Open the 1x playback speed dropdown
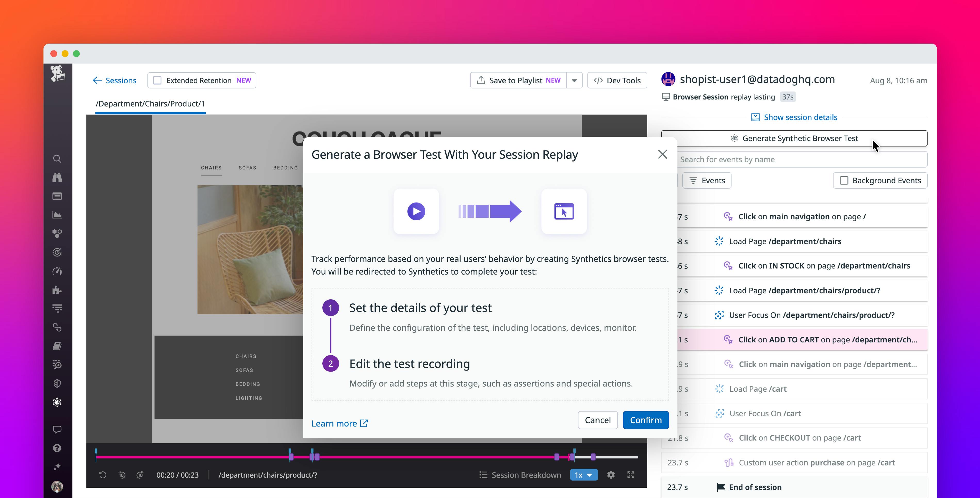The image size is (980, 498). pyautogui.click(x=584, y=475)
